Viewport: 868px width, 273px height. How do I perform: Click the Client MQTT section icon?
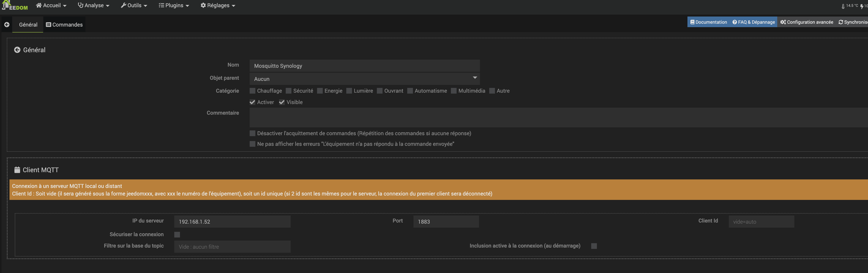click(17, 170)
